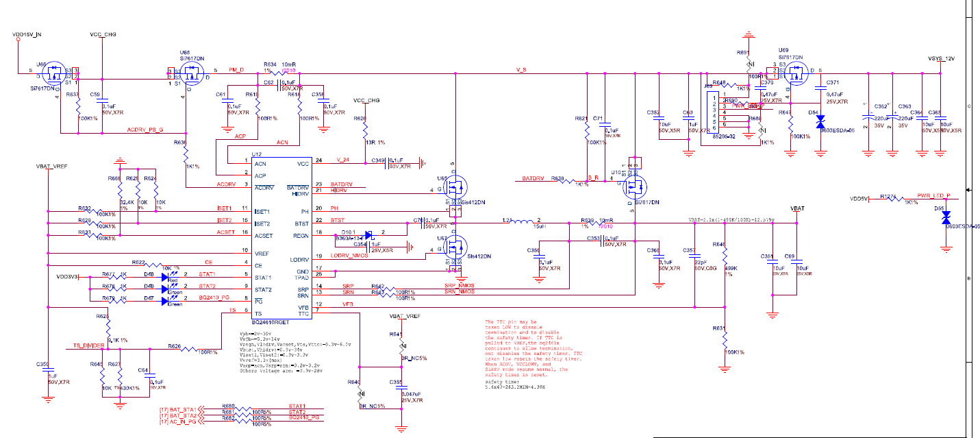This screenshot has height=438, width=980.
Task: Click the ACDRV_PS_G net label
Action: pos(145,129)
